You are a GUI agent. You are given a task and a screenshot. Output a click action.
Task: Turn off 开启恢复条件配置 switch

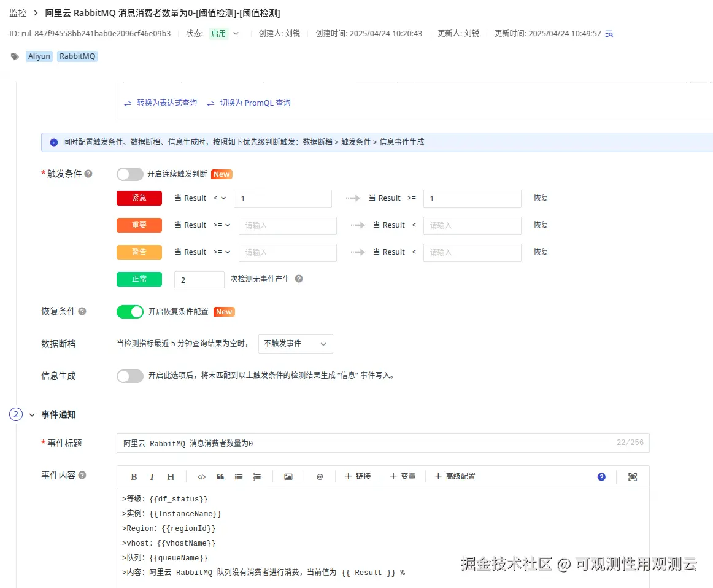pos(129,312)
